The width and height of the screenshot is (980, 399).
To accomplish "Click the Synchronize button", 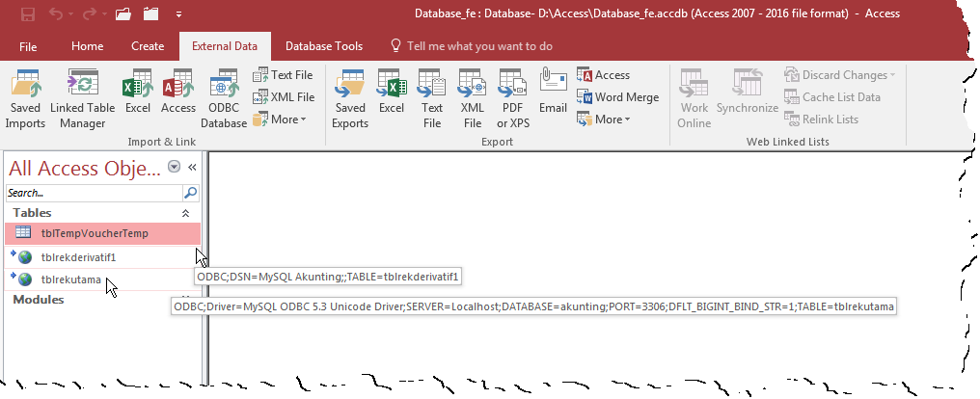I will tap(748, 92).
